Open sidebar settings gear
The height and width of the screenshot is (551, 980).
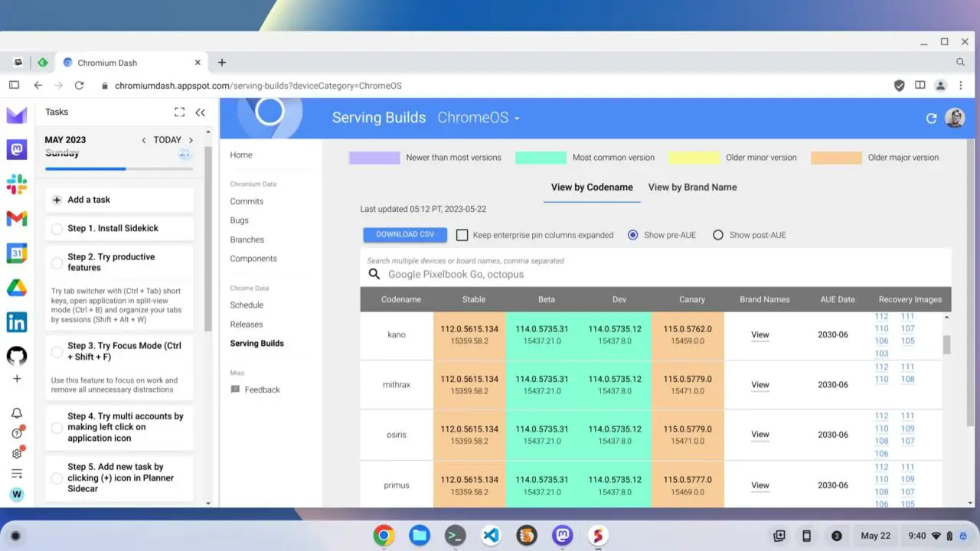(x=17, y=453)
